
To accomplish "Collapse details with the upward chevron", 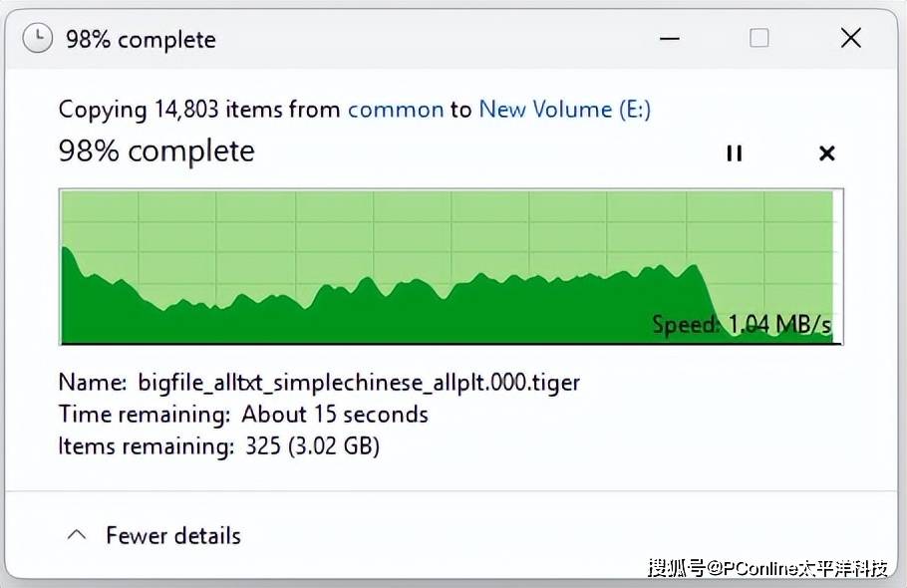I will click(77, 535).
